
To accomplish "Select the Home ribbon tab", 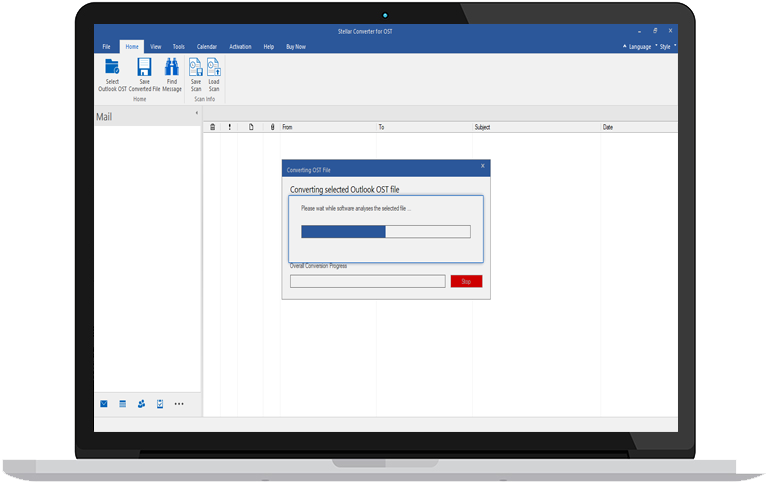I will (132, 47).
